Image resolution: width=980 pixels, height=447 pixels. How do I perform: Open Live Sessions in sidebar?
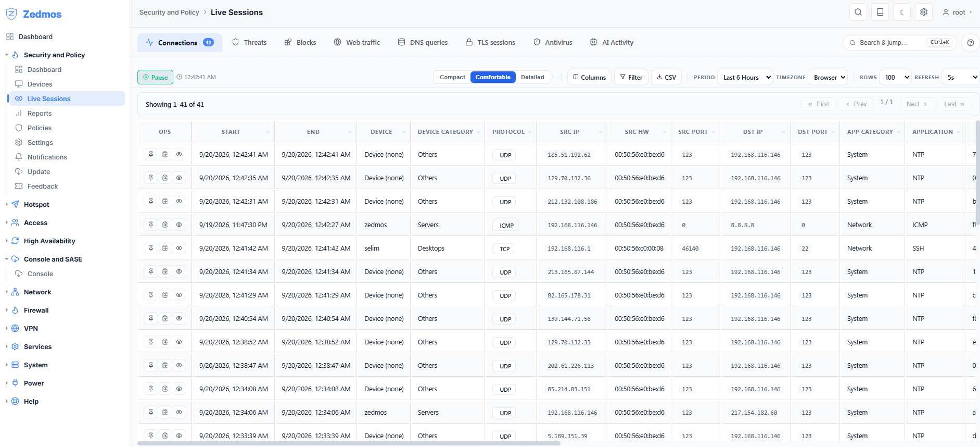tap(67, 98)
